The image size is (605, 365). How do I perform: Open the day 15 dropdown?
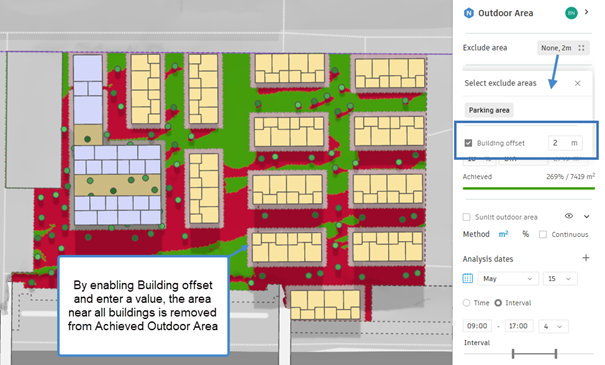pyautogui.click(x=560, y=279)
